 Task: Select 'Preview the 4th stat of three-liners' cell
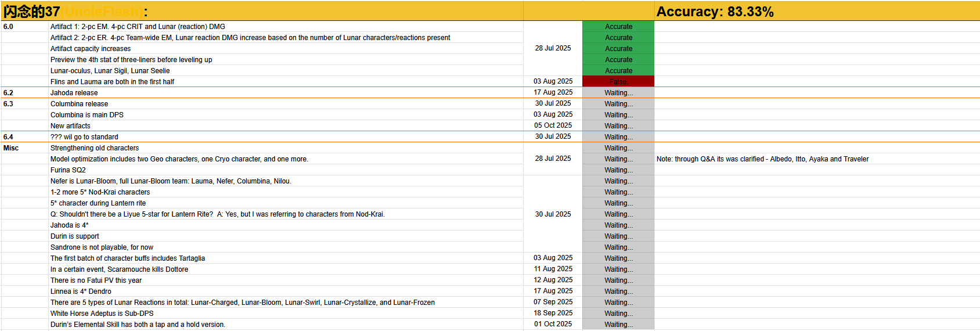[x=286, y=60]
